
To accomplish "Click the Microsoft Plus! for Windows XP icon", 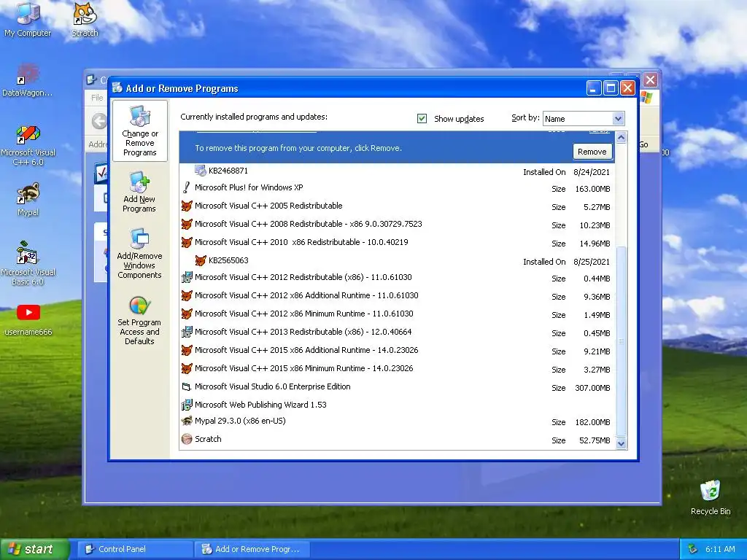I will pos(186,187).
